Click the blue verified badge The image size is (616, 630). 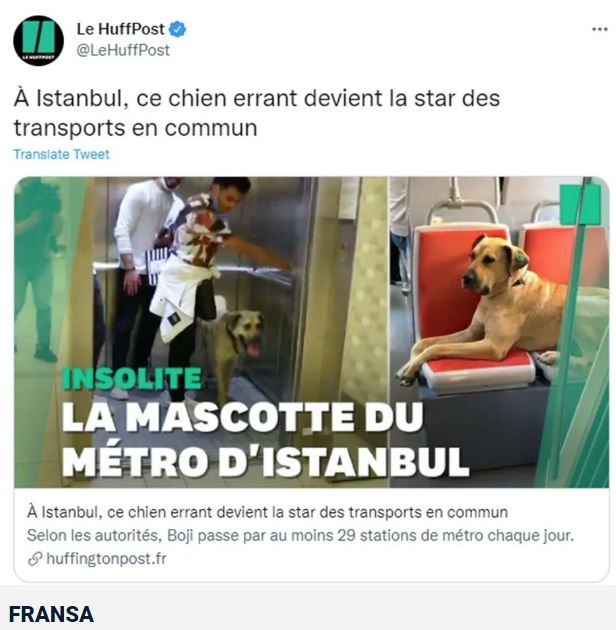(x=177, y=29)
